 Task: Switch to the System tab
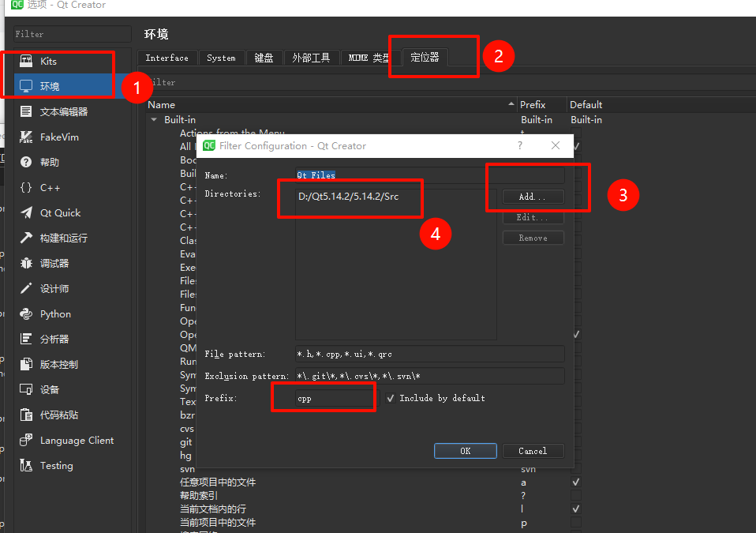[221, 58]
